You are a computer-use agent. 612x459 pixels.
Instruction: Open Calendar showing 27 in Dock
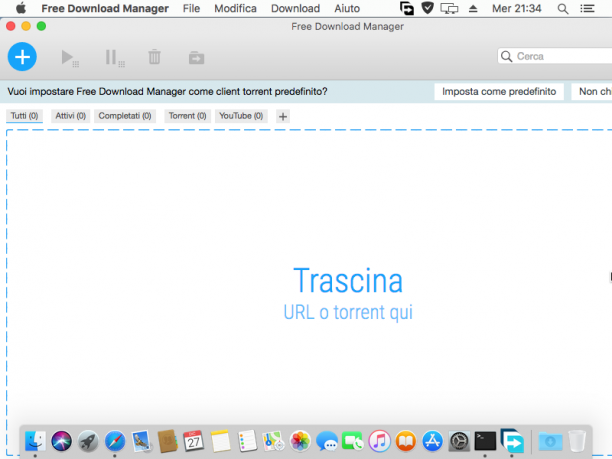[x=194, y=441]
